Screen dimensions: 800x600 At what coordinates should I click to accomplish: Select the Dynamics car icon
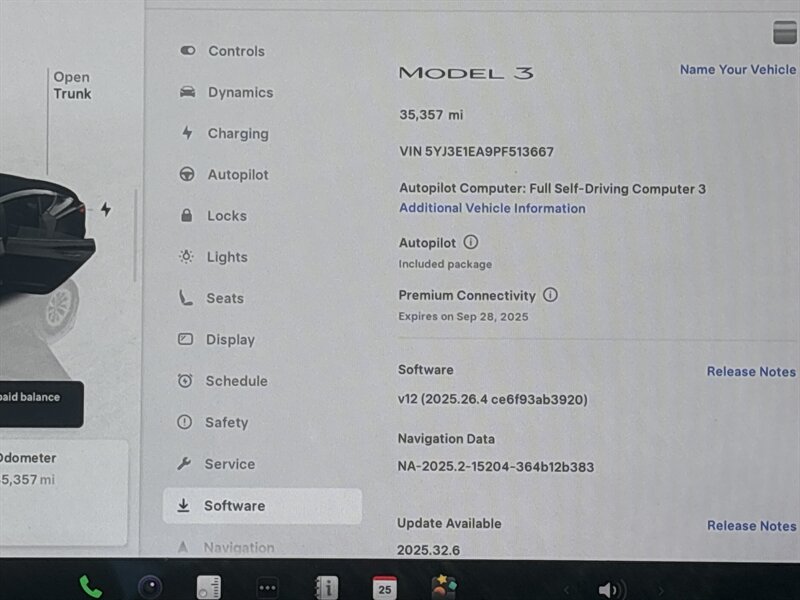point(187,92)
